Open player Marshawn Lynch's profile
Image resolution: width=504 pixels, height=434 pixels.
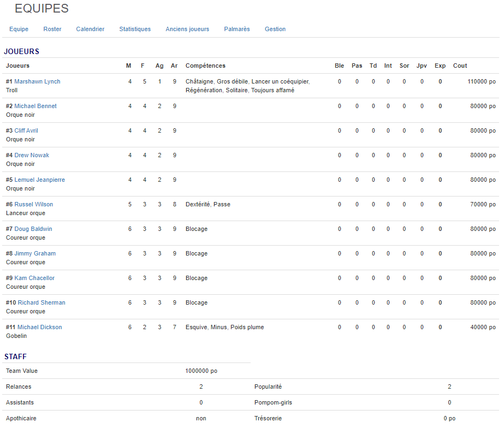(37, 81)
